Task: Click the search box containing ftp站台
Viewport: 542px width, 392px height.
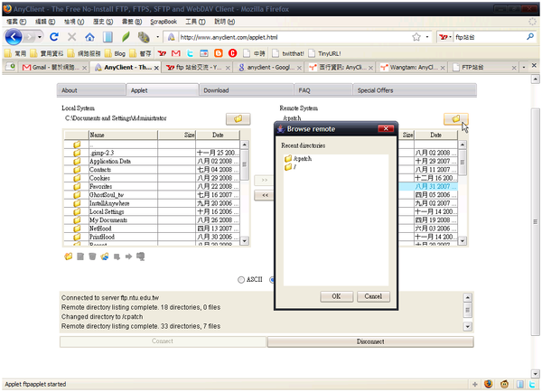Action: 489,37
